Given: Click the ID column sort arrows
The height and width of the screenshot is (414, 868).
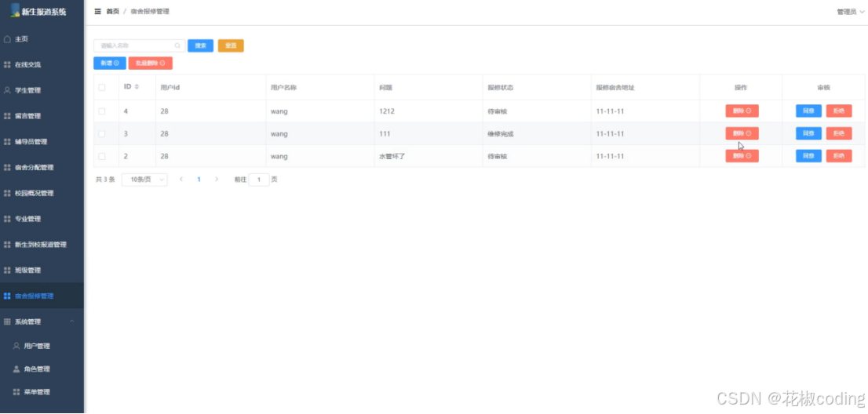Looking at the screenshot, I should [x=137, y=87].
